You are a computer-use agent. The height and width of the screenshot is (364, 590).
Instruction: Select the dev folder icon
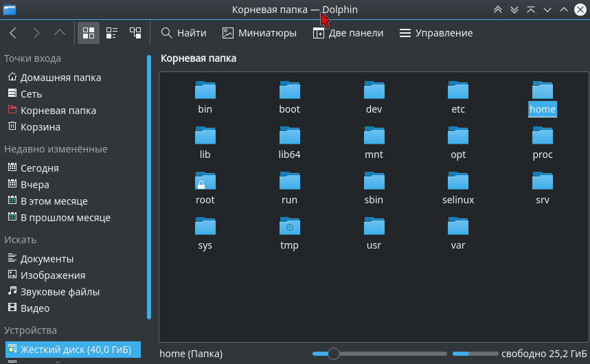click(374, 91)
